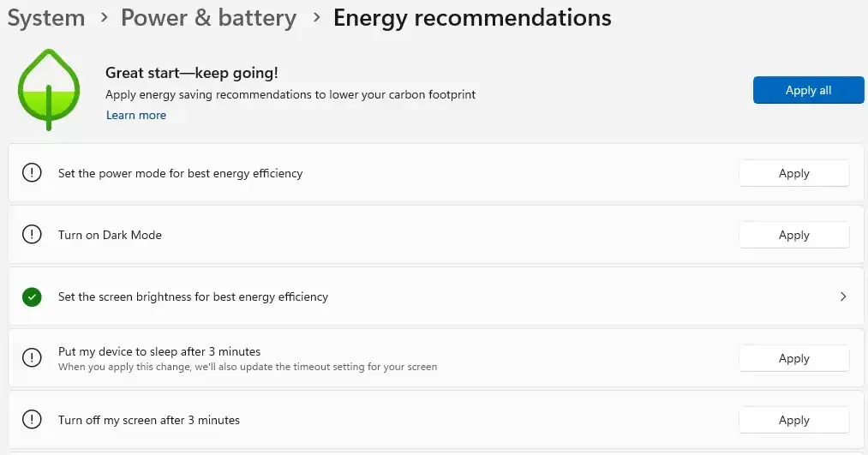Select the 'Set the screen brightness' row text
This screenshot has width=868, height=455.
click(x=193, y=296)
